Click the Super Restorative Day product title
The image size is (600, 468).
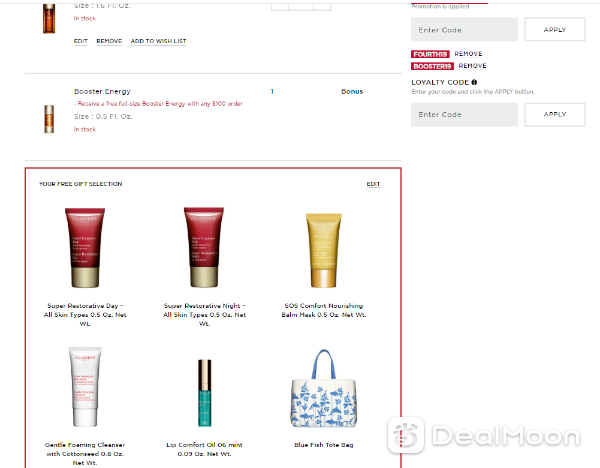[85, 315]
